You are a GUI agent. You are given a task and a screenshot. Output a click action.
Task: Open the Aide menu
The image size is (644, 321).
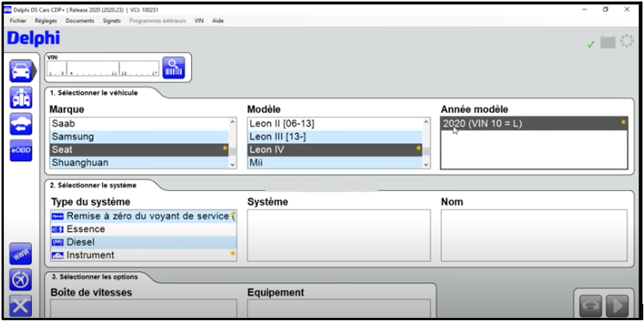(x=218, y=21)
